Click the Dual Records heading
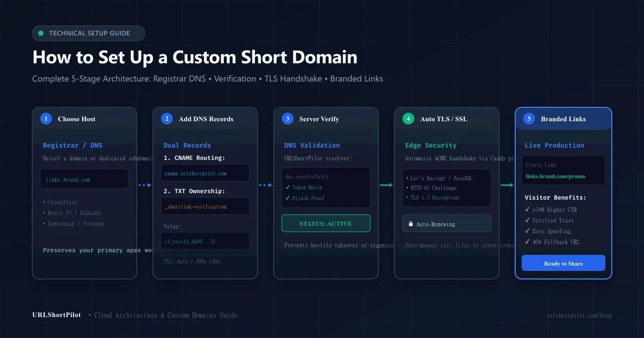644x338 pixels. (187, 145)
